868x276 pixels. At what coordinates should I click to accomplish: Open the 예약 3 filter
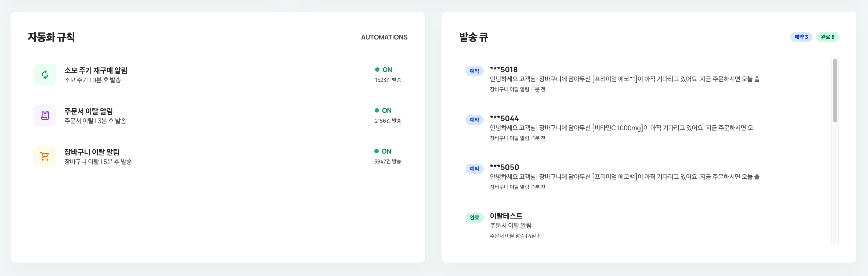click(801, 37)
